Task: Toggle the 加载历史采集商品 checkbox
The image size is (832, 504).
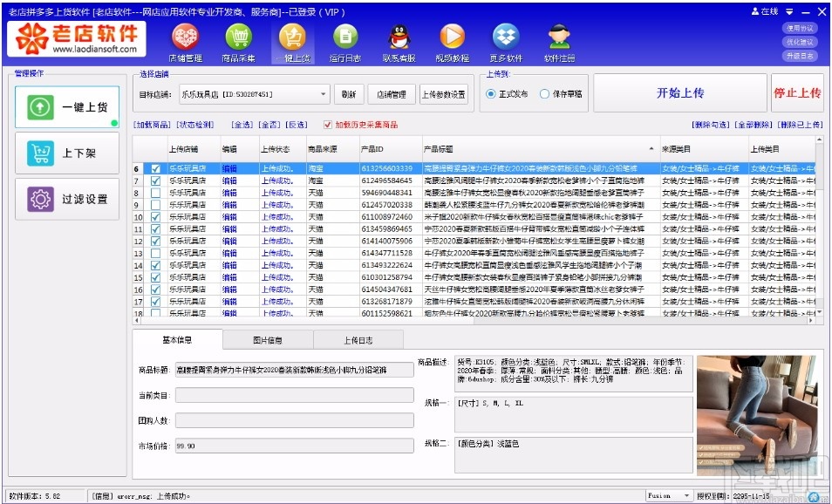Action: (330, 123)
